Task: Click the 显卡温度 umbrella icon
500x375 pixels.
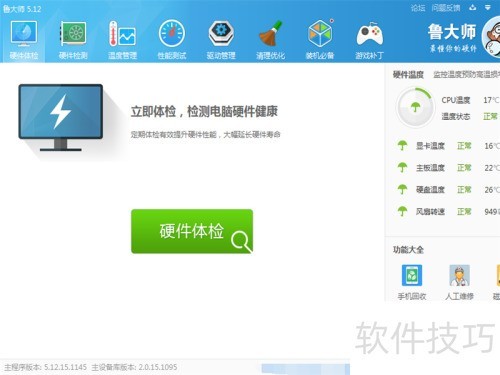Action: click(x=402, y=146)
